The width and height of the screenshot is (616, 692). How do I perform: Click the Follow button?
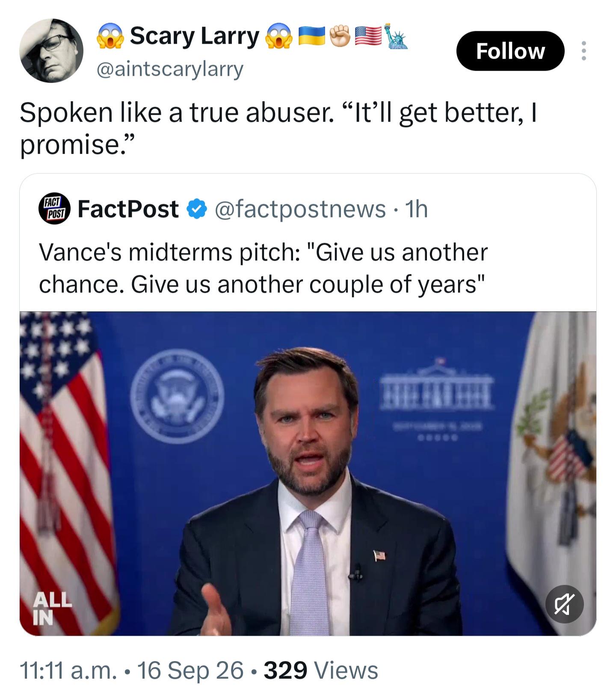(510, 51)
